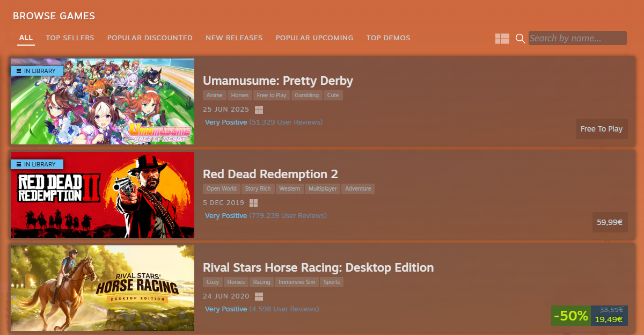Image resolution: width=644 pixels, height=335 pixels.
Task: Select the Multiplayer tag
Action: click(x=323, y=188)
